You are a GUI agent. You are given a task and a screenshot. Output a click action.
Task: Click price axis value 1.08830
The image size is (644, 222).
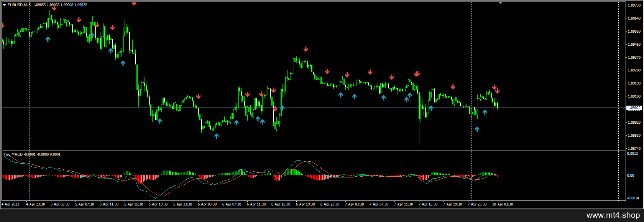click(x=634, y=136)
